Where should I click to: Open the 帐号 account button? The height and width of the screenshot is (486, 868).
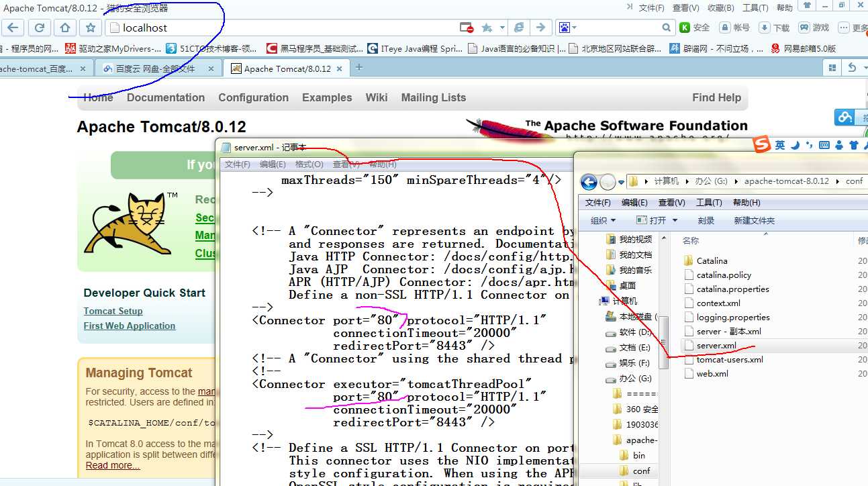tap(734, 28)
